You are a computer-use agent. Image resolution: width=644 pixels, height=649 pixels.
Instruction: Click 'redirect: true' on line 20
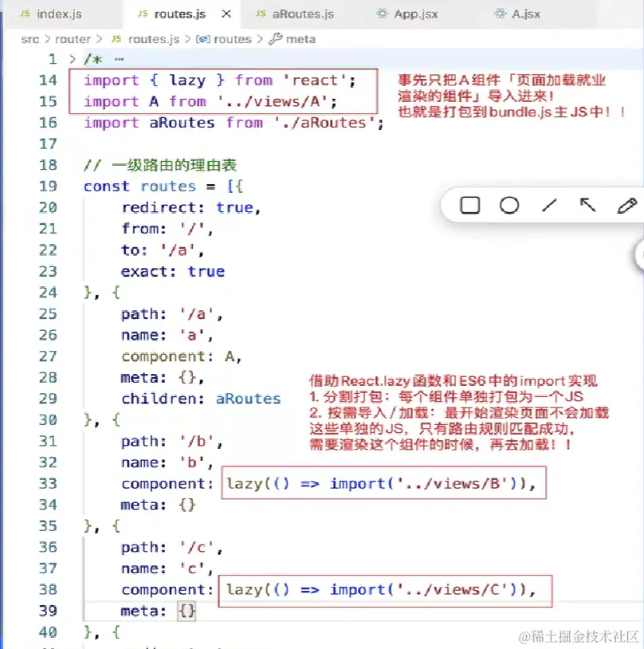[x=187, y=207]
